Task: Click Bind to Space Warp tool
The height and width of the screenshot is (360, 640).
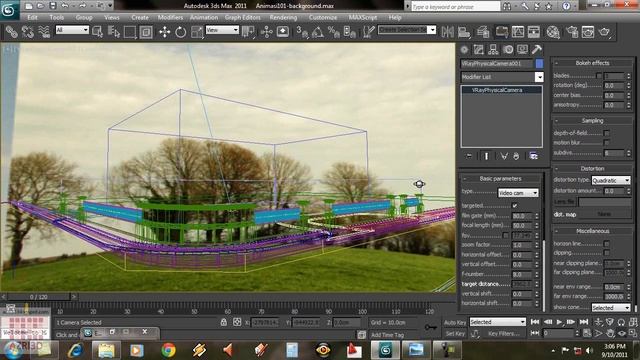Action: pos(44,32)
